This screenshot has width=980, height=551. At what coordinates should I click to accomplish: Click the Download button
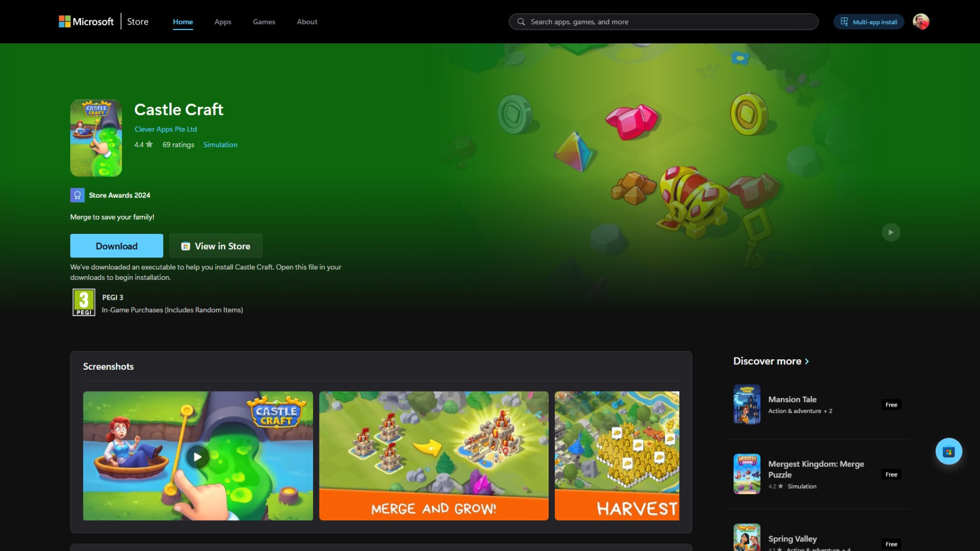[x=116, y=245]
